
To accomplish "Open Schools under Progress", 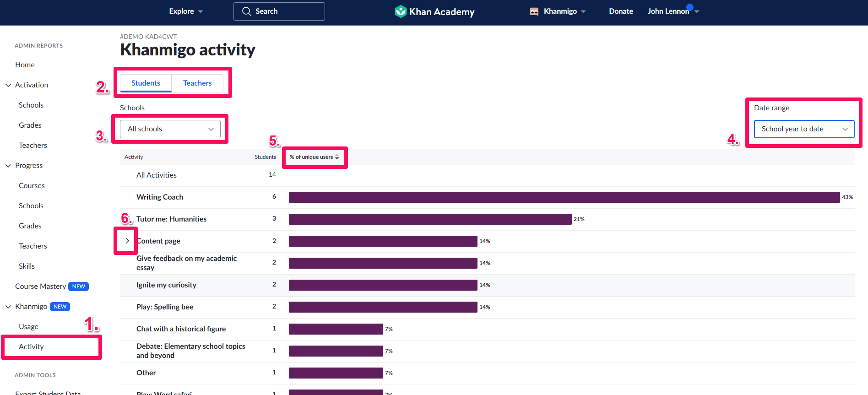I will coord(31,206).
